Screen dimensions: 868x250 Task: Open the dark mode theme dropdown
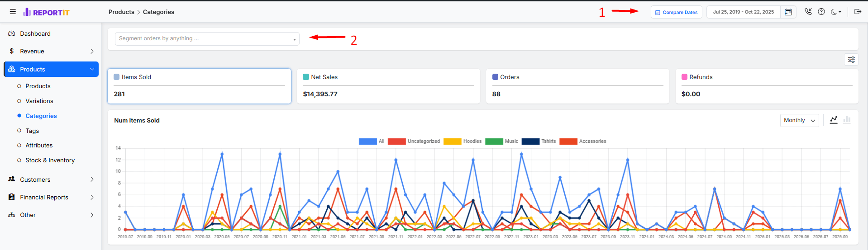pyautogui.click(x=836, y=12)
